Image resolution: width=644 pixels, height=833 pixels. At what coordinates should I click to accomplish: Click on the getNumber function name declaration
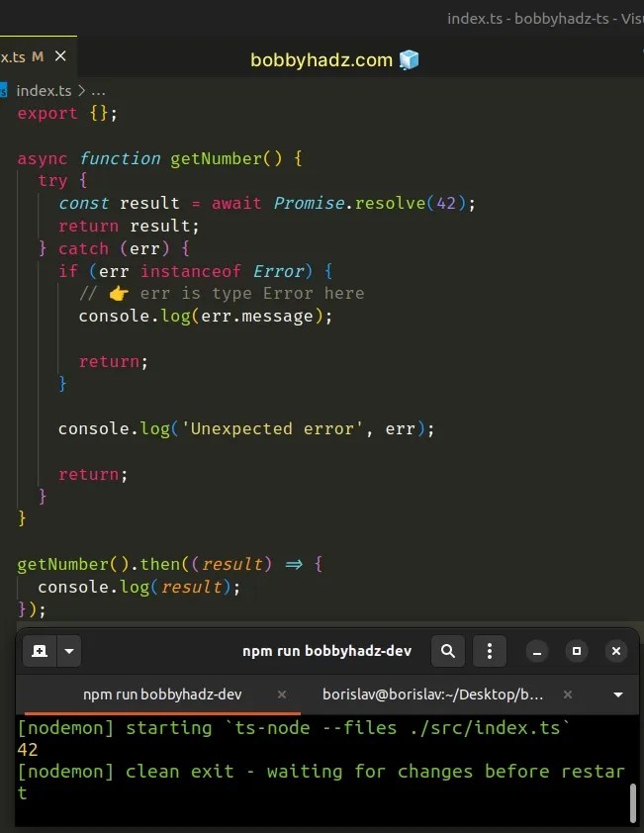coord(216,158)
